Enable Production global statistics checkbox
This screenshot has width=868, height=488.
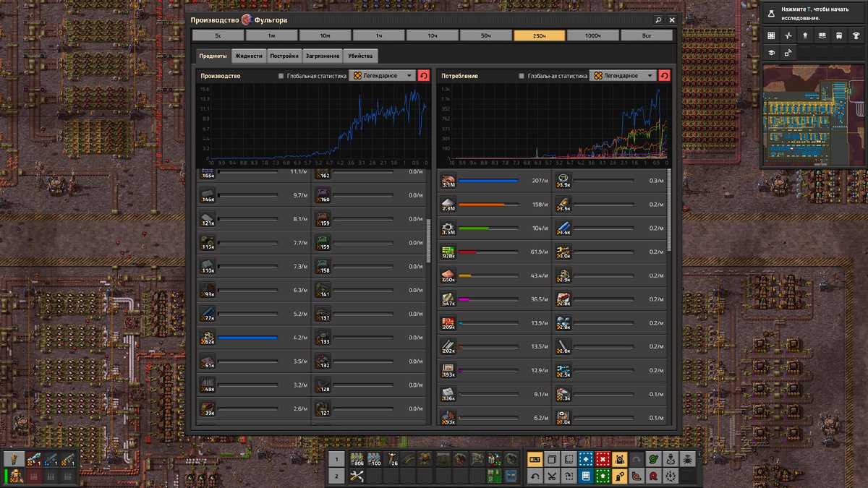(281, 76)
